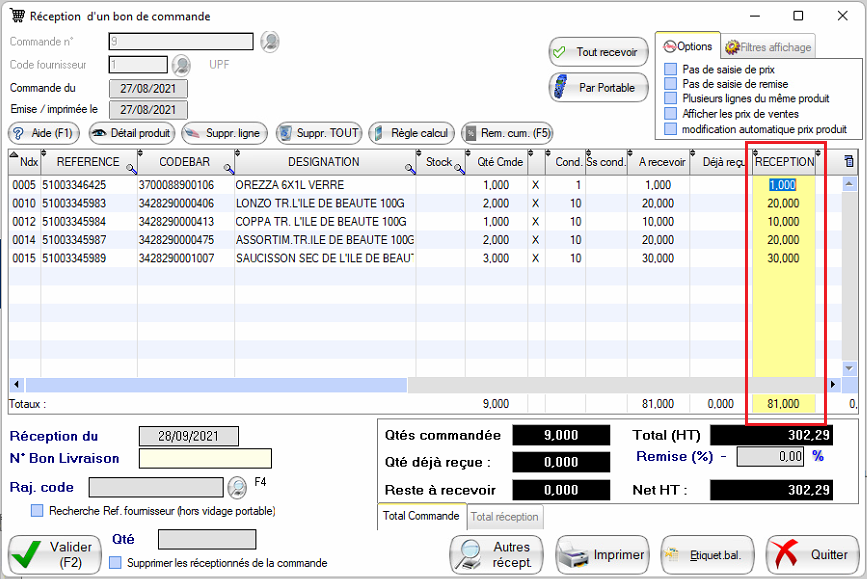Click the Suppr. TOUT button
The width and height of the screenshot is (867, 579).
pyautogui.click(x=318, y=133)
